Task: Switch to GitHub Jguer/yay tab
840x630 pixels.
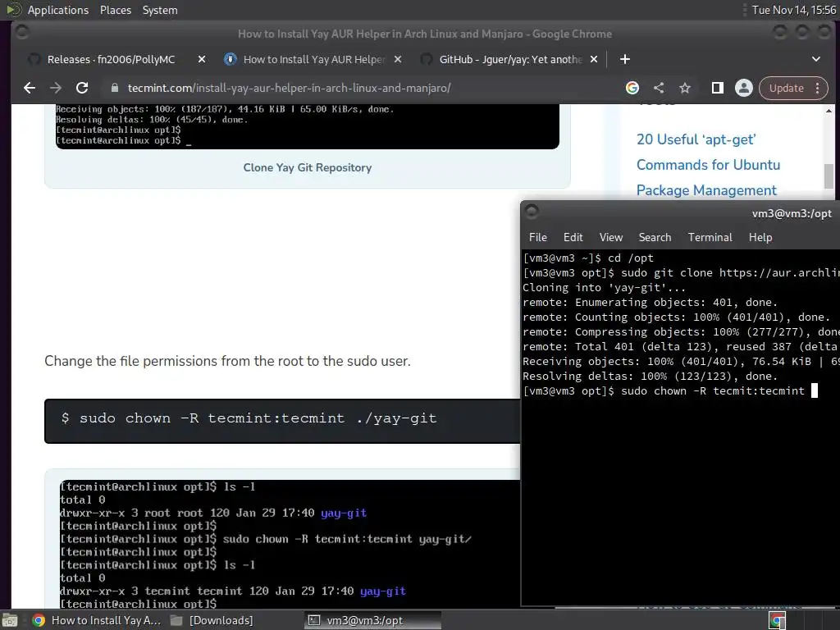Action: click(x=510, y=59)
